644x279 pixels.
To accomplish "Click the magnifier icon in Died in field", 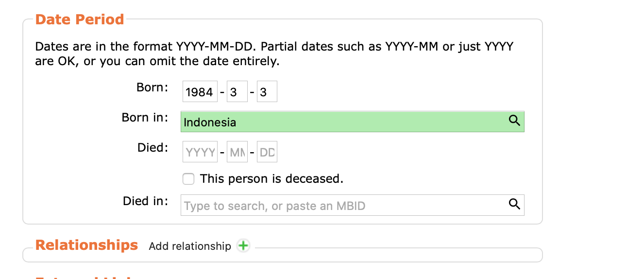I will pos(514,204).
